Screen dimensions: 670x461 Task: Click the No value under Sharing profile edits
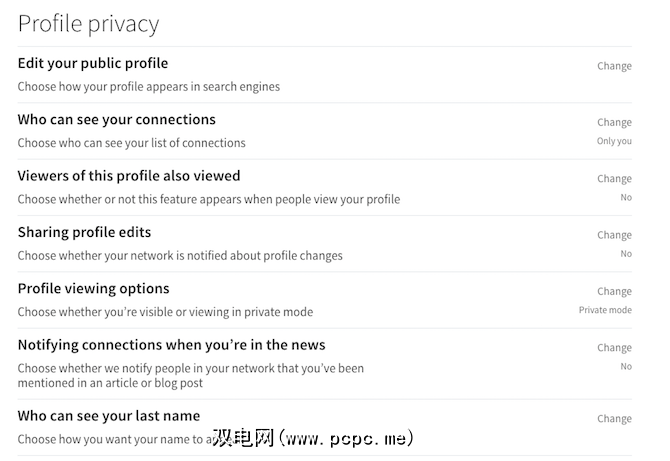point(626,254)
